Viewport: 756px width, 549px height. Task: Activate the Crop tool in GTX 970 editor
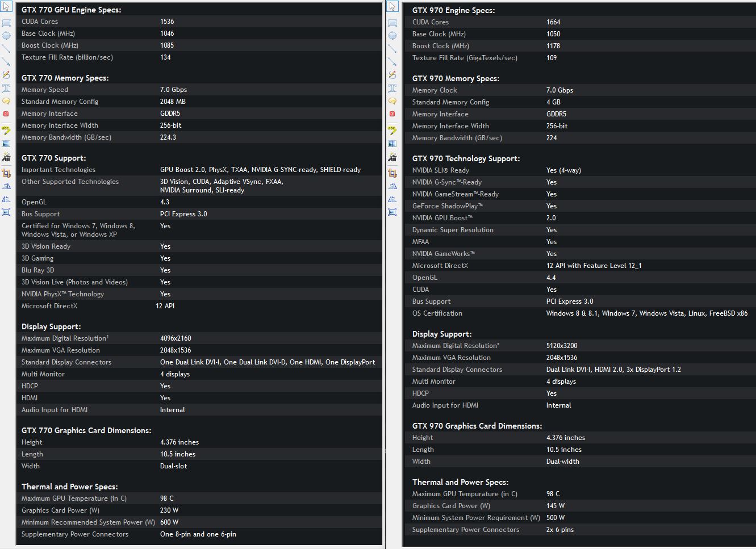(392, 173)
